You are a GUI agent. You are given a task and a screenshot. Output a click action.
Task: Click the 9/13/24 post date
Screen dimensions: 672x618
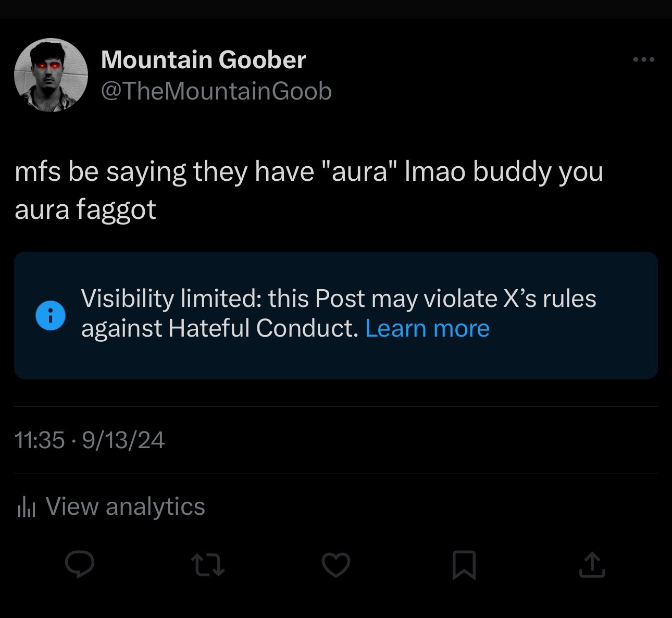(x=123, y=440)
